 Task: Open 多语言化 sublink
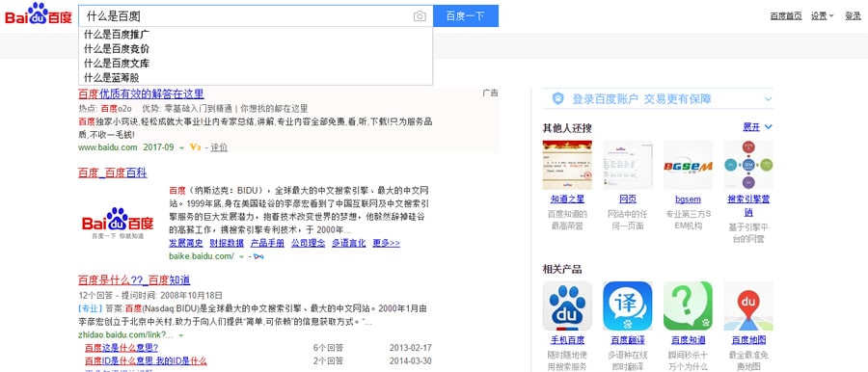349,243
